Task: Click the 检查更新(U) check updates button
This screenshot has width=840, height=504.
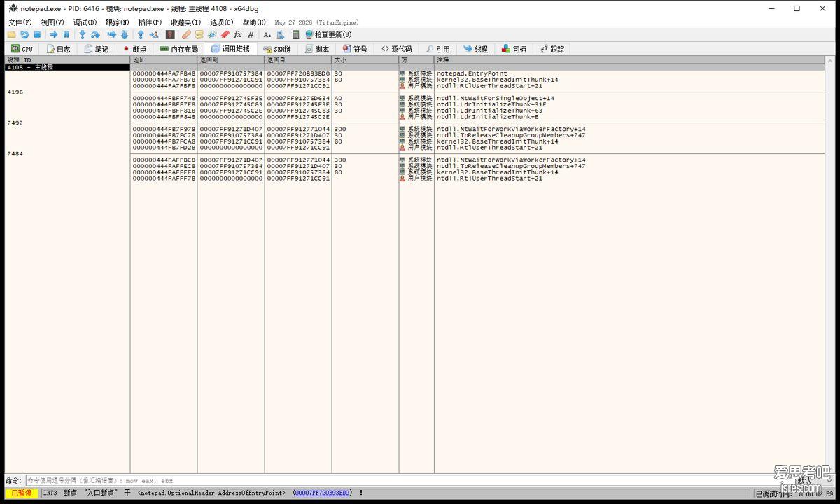Action: (328, 34)
